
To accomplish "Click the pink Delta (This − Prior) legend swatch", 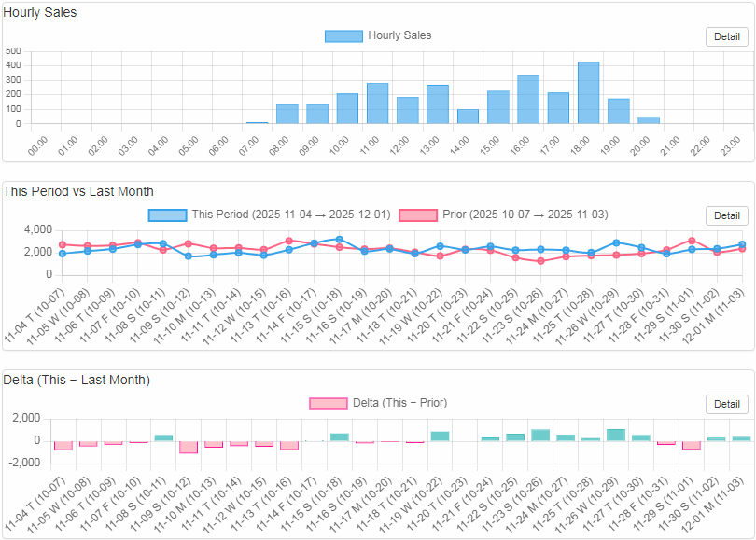I will [328, 404].
